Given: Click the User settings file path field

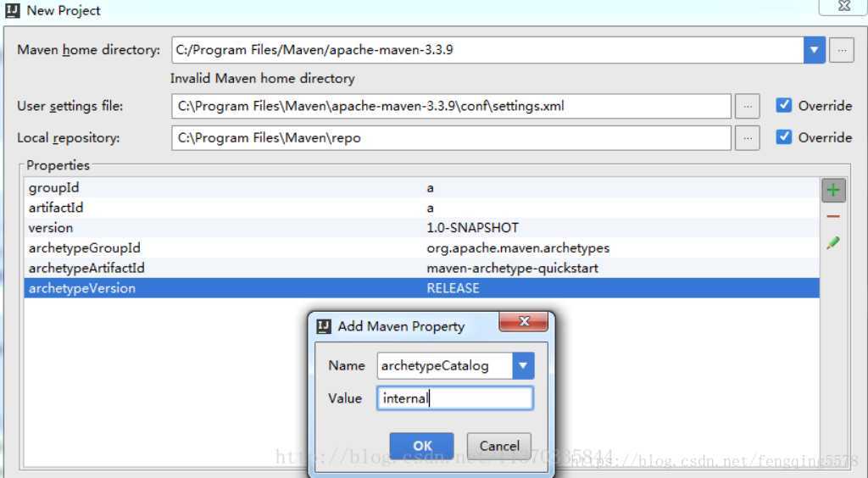Looking at the screenshot, I should tap(451, 106).
